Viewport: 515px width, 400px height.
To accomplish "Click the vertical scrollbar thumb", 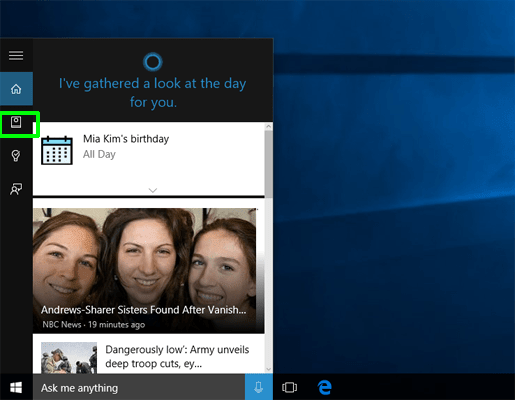I will 269,164.
